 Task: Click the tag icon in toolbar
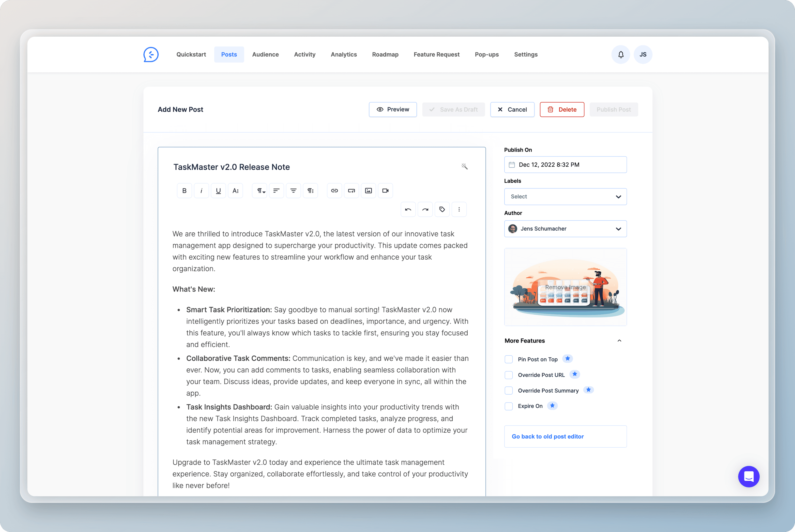442,209
